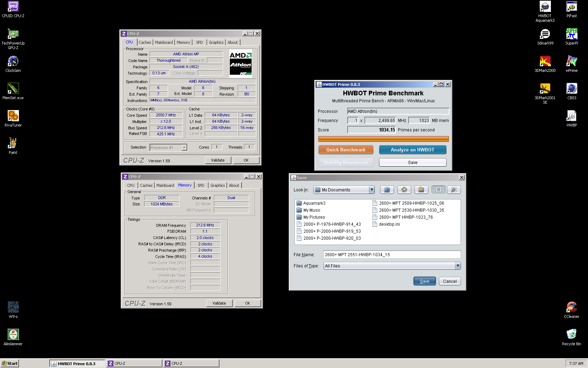This screenshot has height=368, width=588.
Task: Open the W9-s desktop icon
Action: pos(13,310)
